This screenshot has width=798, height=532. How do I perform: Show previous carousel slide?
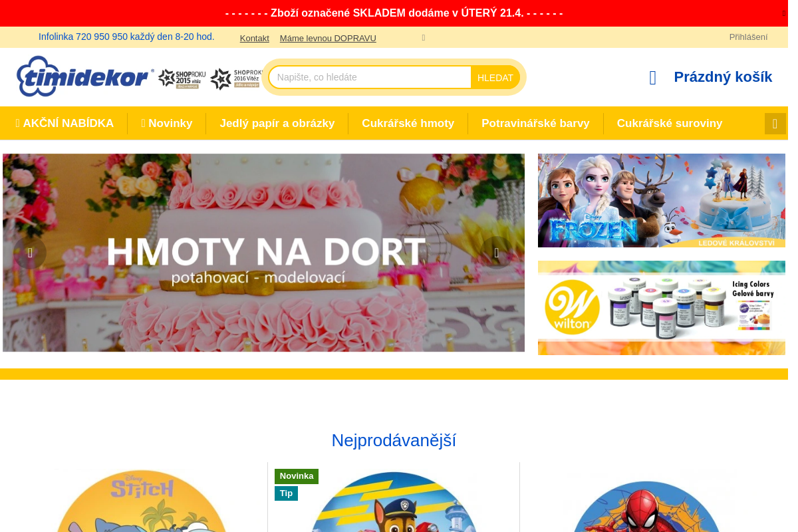click(30, 253)
